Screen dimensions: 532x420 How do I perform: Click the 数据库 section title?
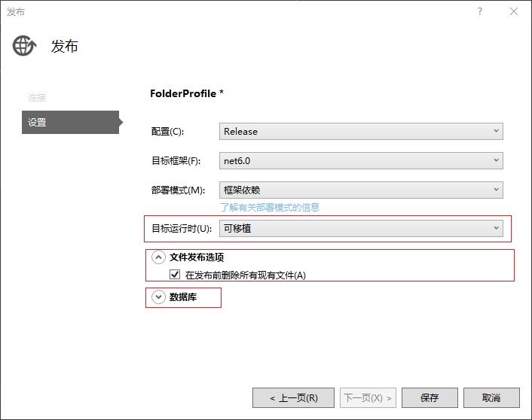[183, 297]
